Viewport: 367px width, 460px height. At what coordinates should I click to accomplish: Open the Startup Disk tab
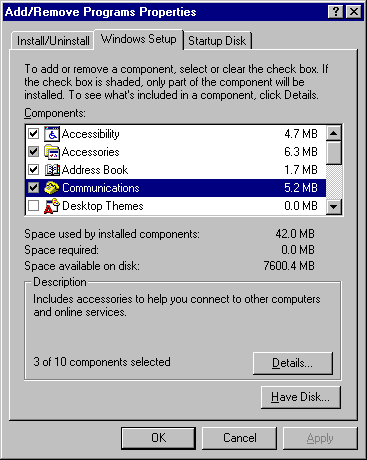tap(217, 41)
